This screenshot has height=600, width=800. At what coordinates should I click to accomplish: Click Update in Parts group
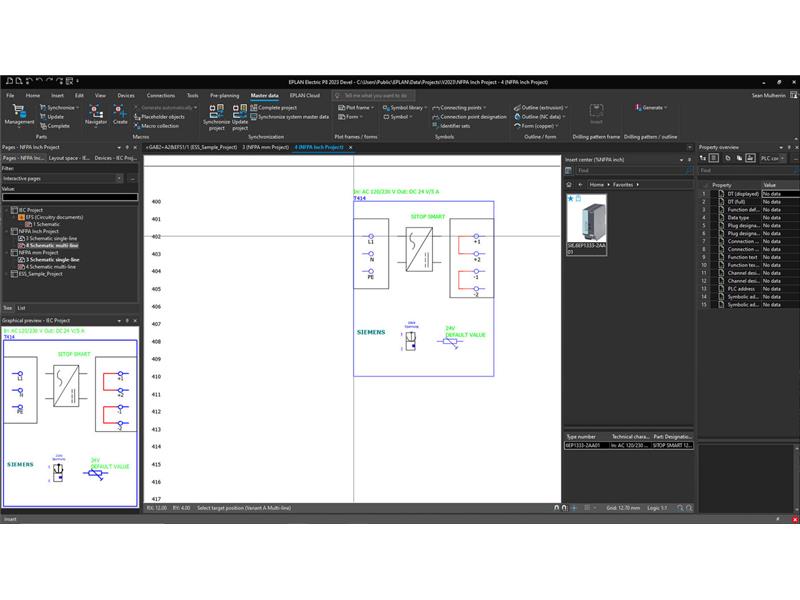coord(52,117)
